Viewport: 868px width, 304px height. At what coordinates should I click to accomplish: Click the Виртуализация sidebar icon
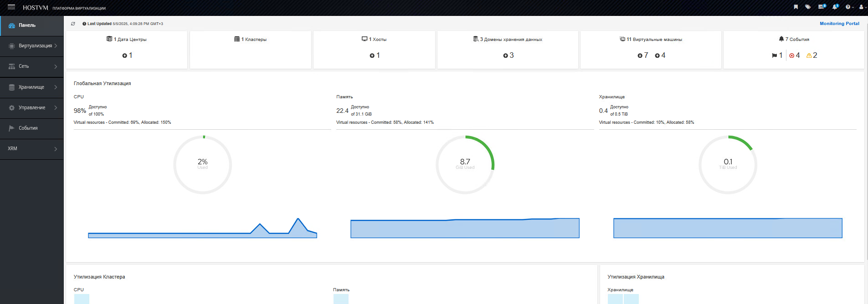pos(12,46)
